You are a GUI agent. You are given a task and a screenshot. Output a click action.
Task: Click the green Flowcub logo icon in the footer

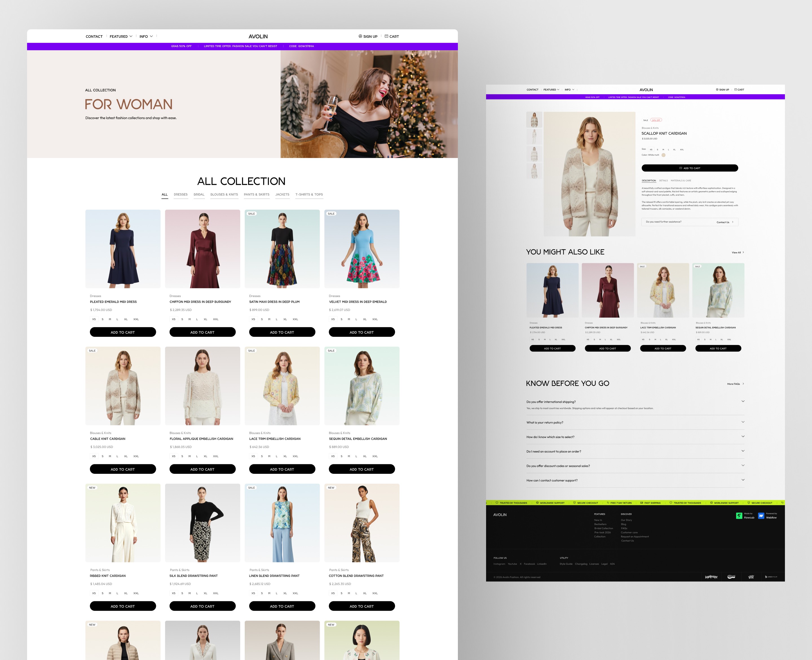[x=739, y=516]
